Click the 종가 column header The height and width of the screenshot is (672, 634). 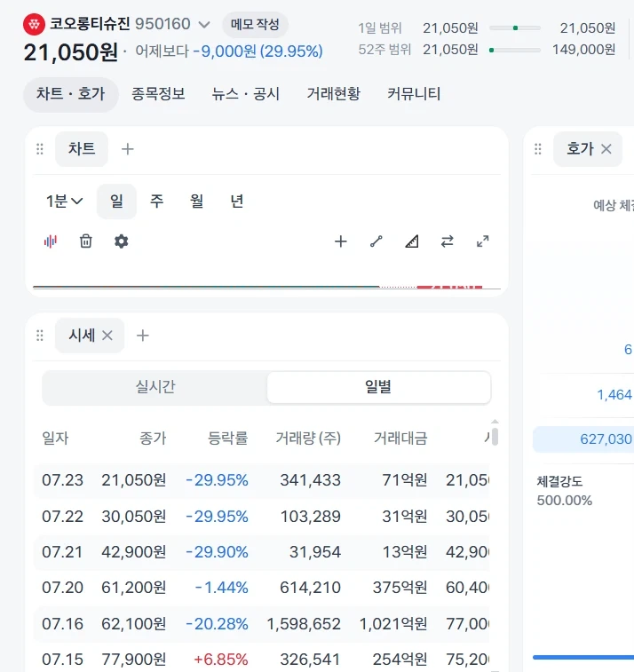153,438
